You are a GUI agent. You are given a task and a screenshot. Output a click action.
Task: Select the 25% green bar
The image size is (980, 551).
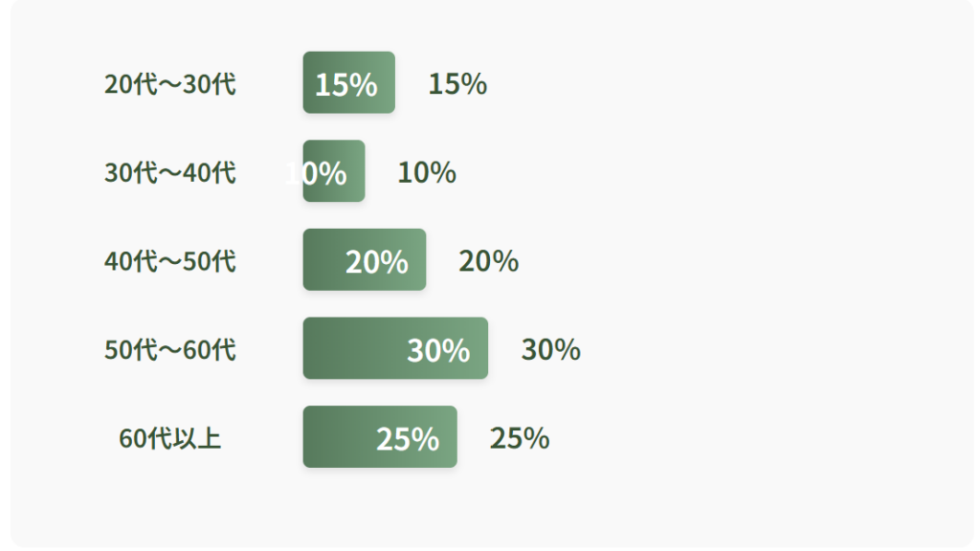(380, 437)
